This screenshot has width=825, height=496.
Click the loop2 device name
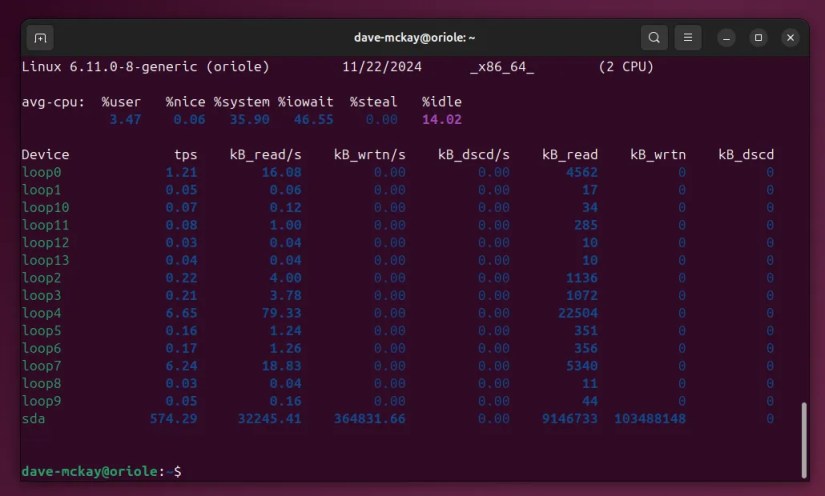42,278
